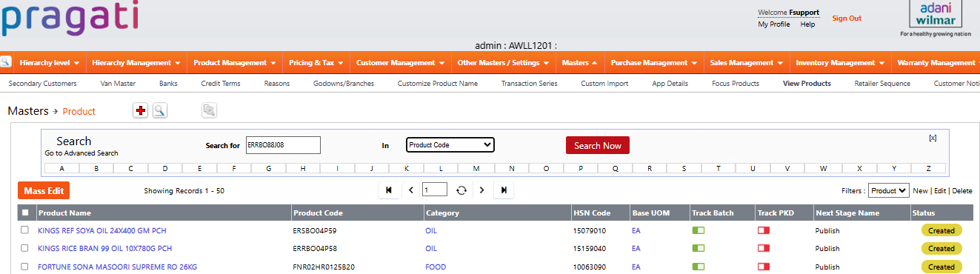Filter by letter S in alphabet bar
The width and height of the screenshot is (980, 274).
(x=684, y=168)
